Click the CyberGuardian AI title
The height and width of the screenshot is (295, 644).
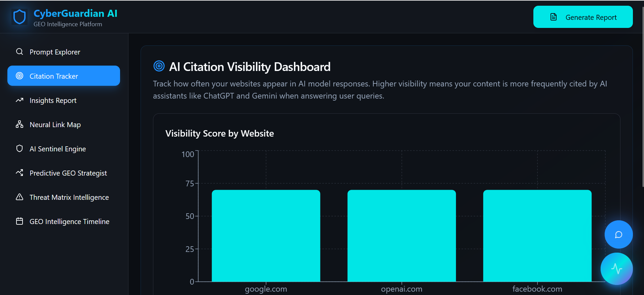75,13
